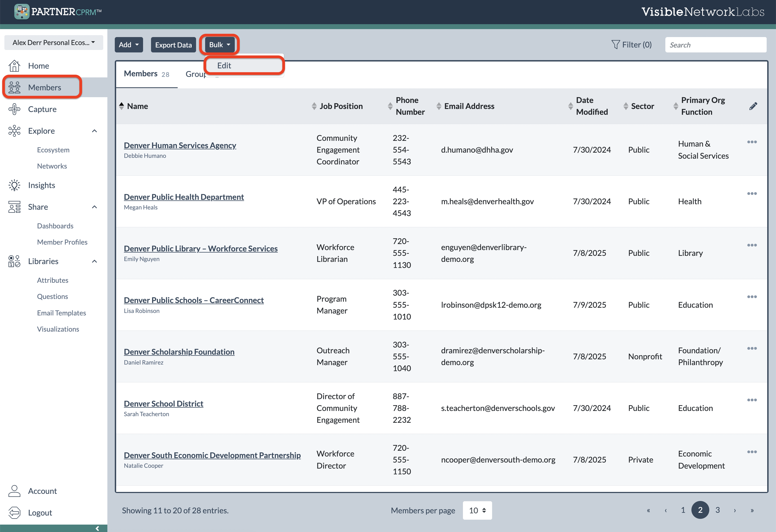Collapse the sidebar with the bottom arrow
This screenshot has width=776, height=532.
coord(97,528)
